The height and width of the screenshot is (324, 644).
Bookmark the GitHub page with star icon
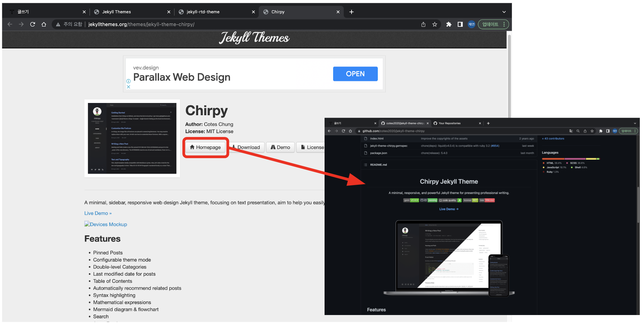click(592, 131)
